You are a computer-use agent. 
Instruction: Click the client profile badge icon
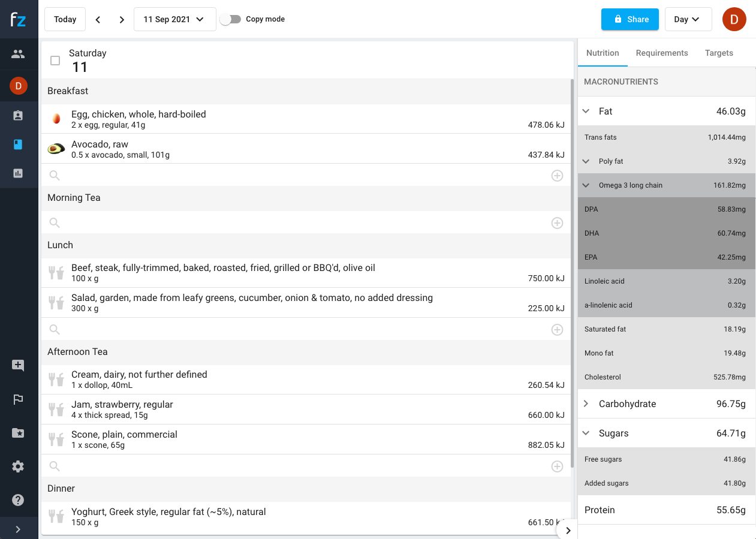(18, 116)
